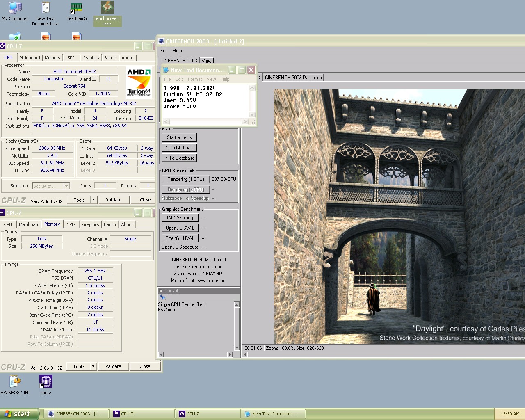Switch to CPU tab in lower CPU-Z
525x420 pixels.
tap(8, 224)
